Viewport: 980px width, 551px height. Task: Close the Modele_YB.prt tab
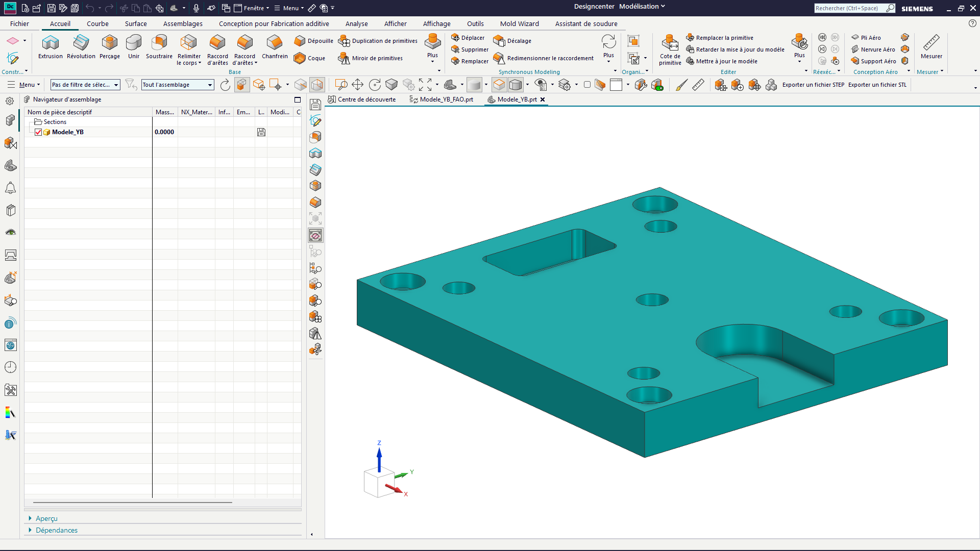pos(543,99)
